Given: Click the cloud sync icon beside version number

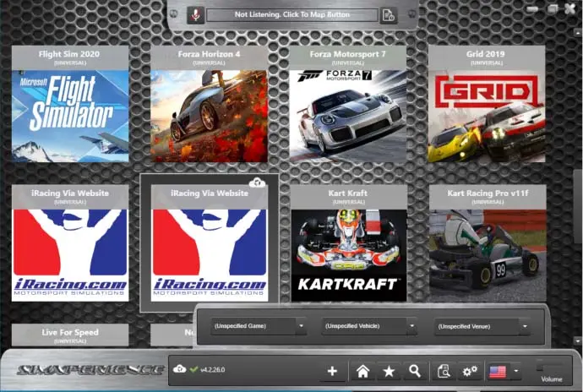Looking at the screenshot, I should coord(179,369).
